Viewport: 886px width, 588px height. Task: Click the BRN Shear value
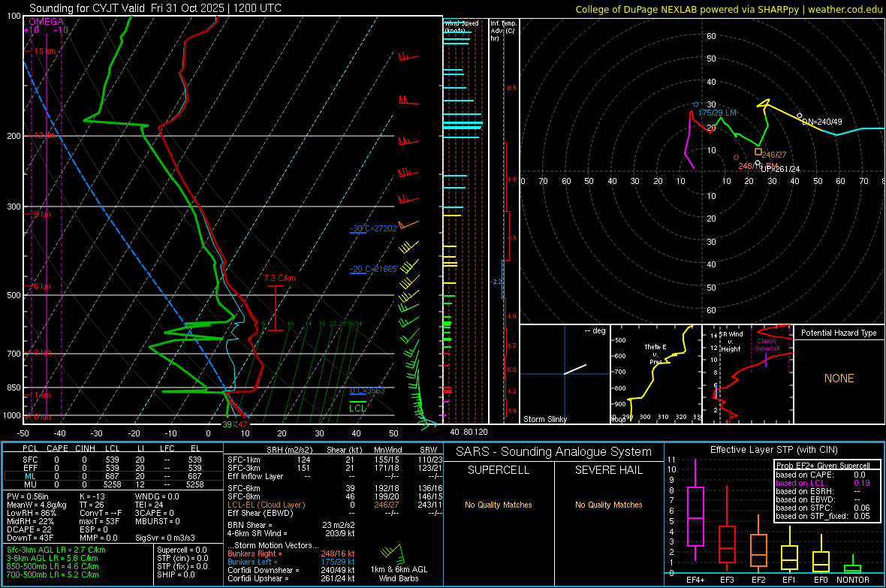[x=339, y=525]
